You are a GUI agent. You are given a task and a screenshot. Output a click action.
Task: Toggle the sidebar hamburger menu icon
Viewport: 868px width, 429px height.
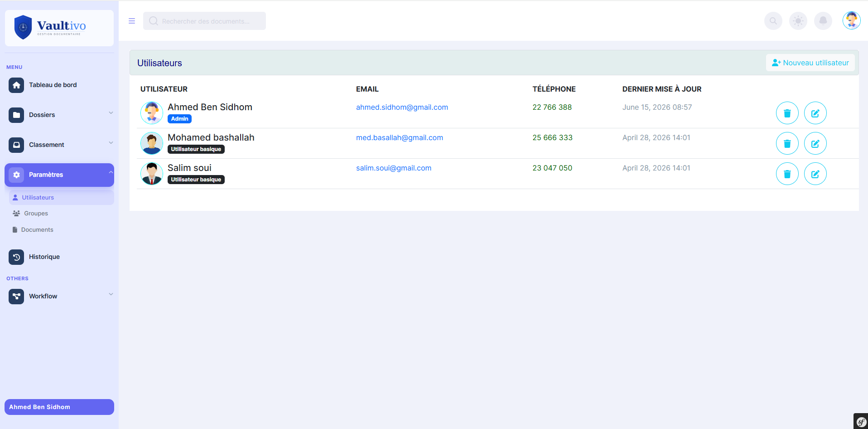tap(132, 21)
